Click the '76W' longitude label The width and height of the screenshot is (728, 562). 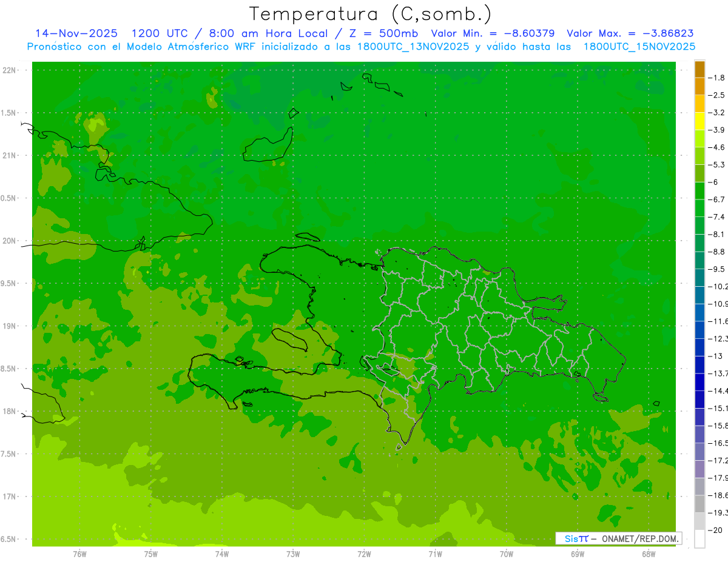(79, 554)
